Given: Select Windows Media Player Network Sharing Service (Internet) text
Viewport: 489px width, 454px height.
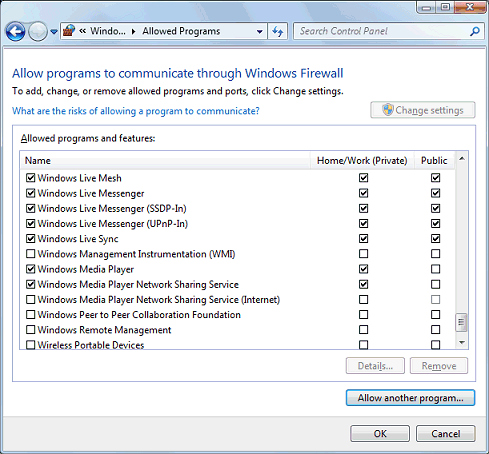Looking at the screenshot, I should pyautogui.click(x=159, y=300).
